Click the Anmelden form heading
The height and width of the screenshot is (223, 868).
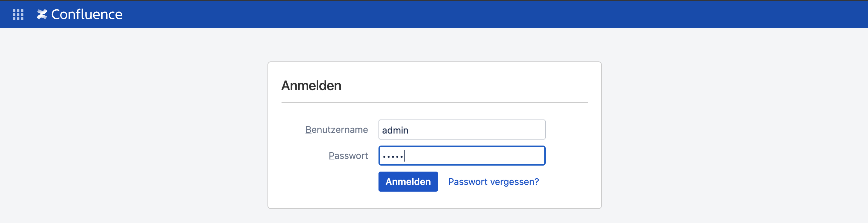point(311,86)
